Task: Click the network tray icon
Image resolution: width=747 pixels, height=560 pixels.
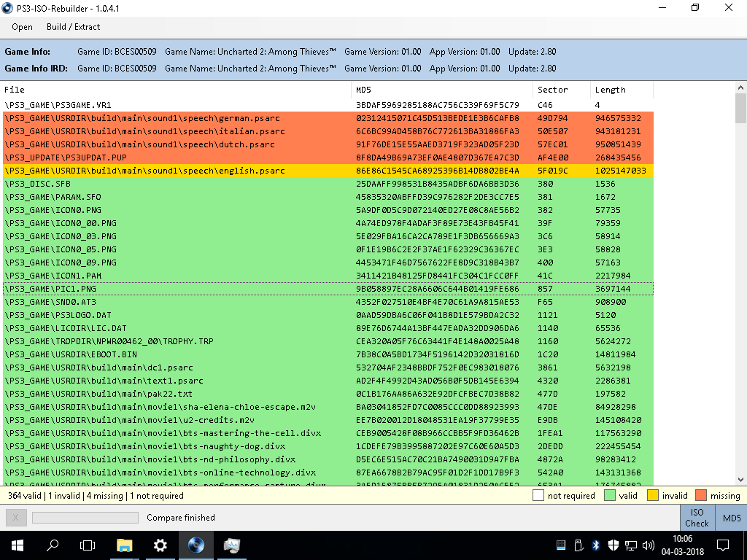Action: (x=631, y=545)
